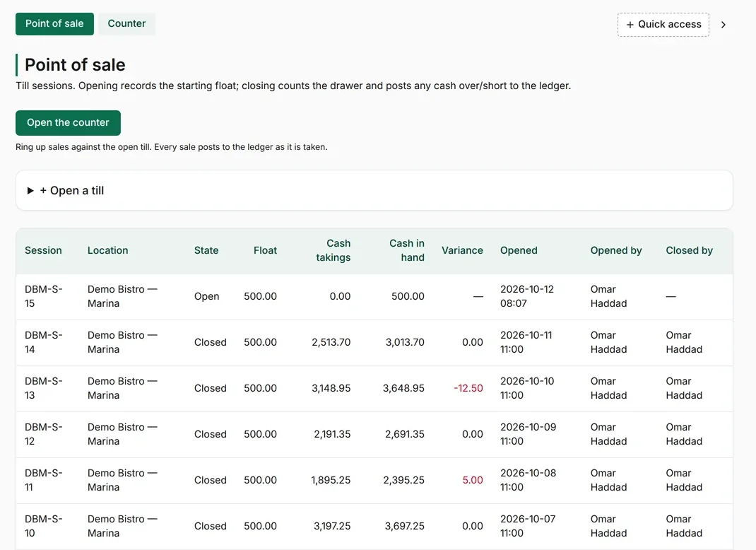Click cash takings 3,197.25
756x550 pixels.
coord(332,526)
